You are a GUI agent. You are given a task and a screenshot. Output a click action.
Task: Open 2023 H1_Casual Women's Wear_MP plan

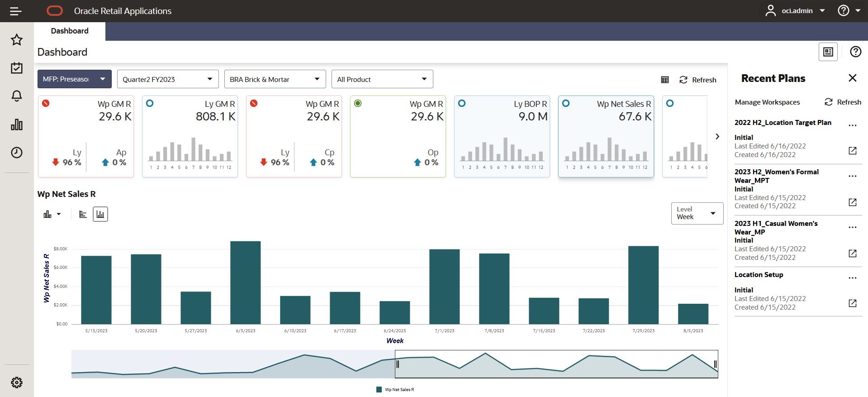click(x=776, y=228)
